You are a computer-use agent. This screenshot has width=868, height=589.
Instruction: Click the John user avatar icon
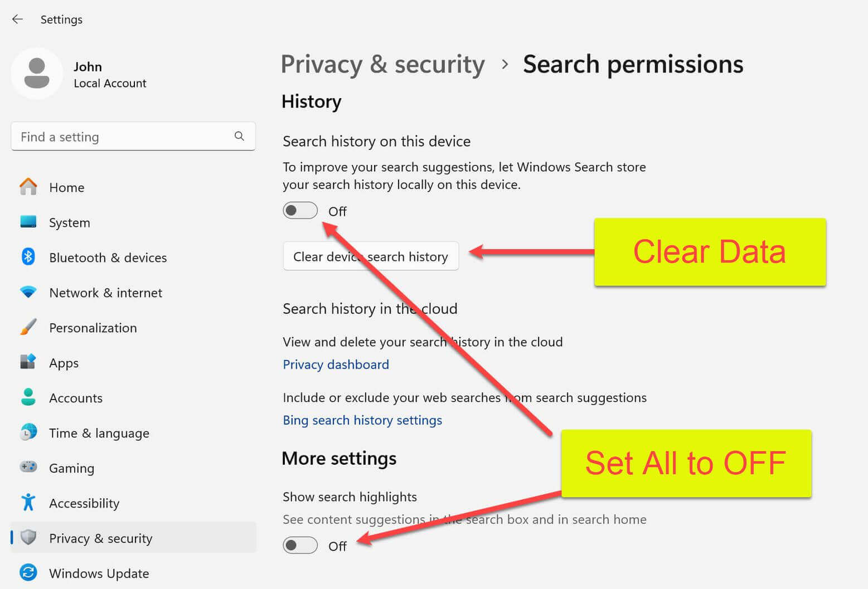[x=37, y=74]
